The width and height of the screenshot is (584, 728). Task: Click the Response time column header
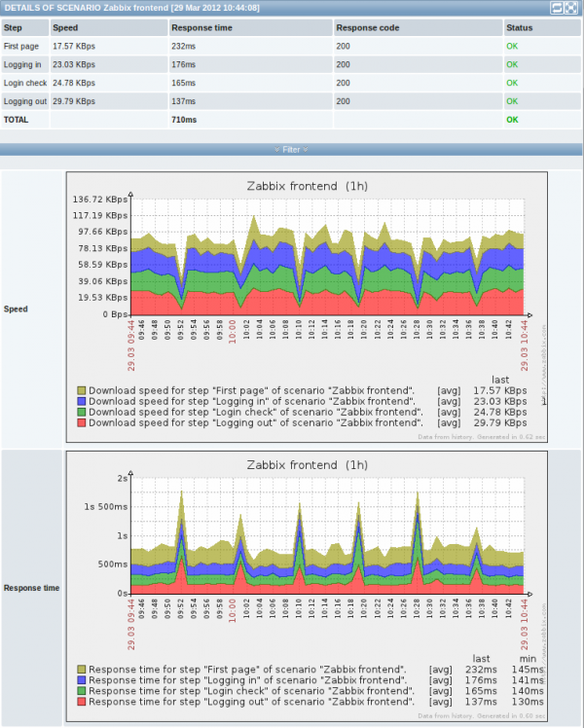tap(201, 28)
